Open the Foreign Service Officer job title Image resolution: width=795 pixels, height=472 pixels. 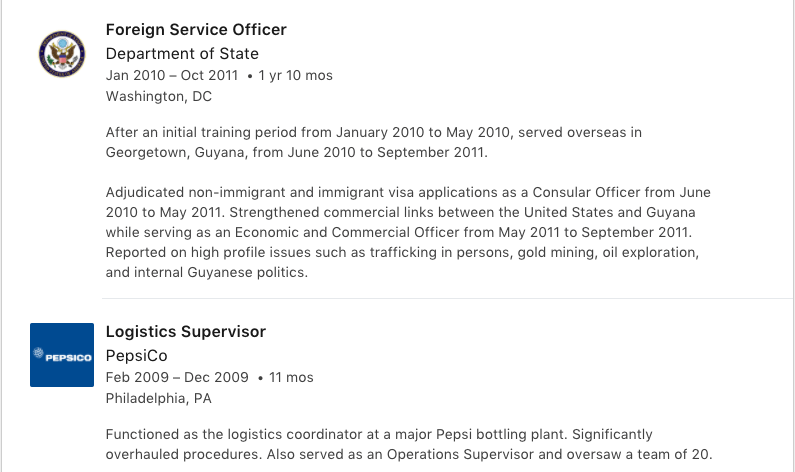pos(196,30)
